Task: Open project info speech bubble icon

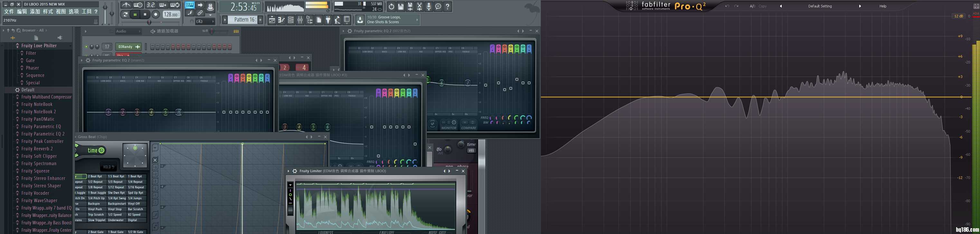Action: 438,6
